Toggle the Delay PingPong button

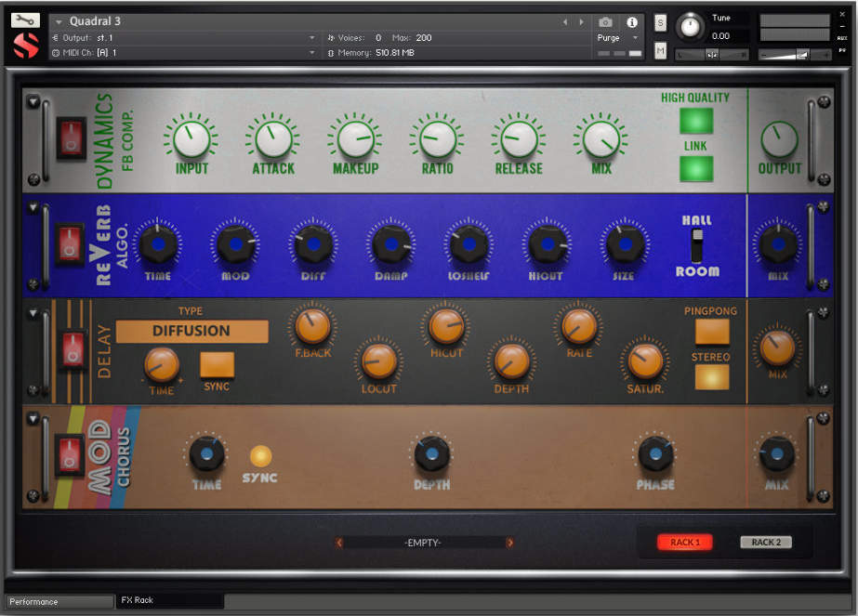712,332
